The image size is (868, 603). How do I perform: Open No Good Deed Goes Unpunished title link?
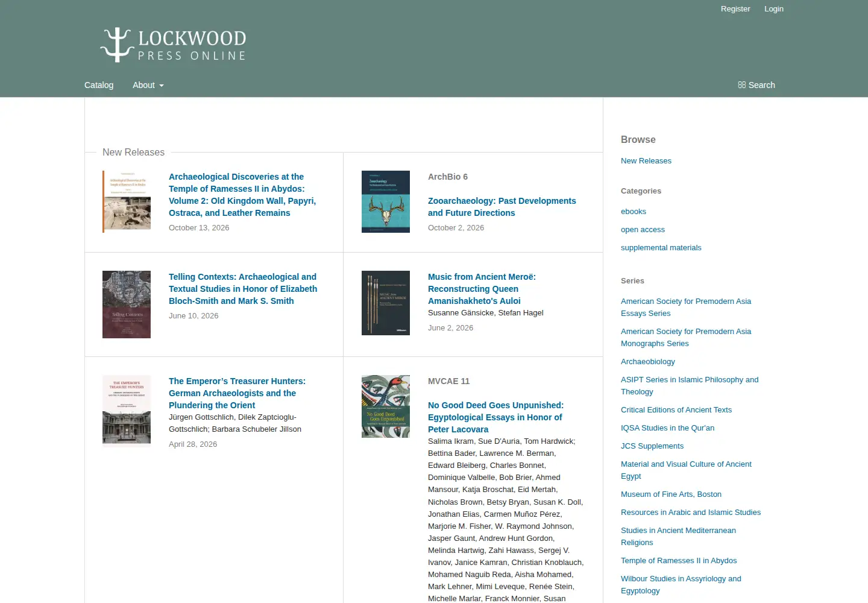(x=495, y=417)
